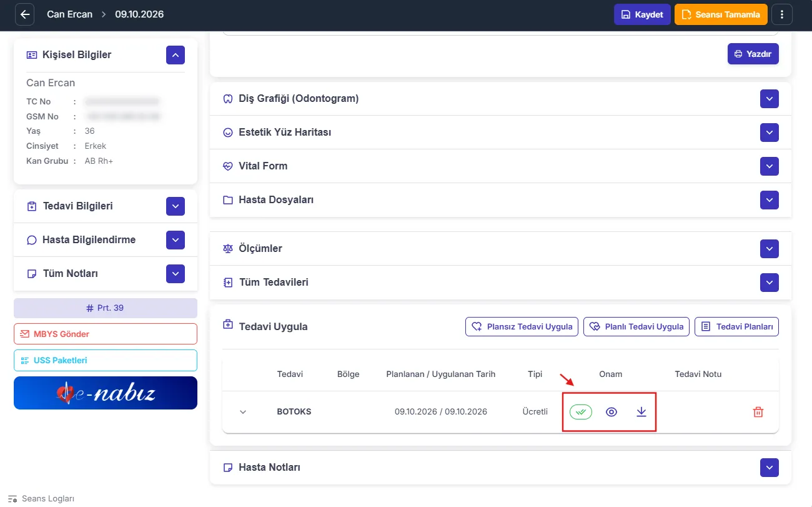This screenshot has width=812, height=507.
Task: Click the Kaydet save button
Action: click(642, 14)
